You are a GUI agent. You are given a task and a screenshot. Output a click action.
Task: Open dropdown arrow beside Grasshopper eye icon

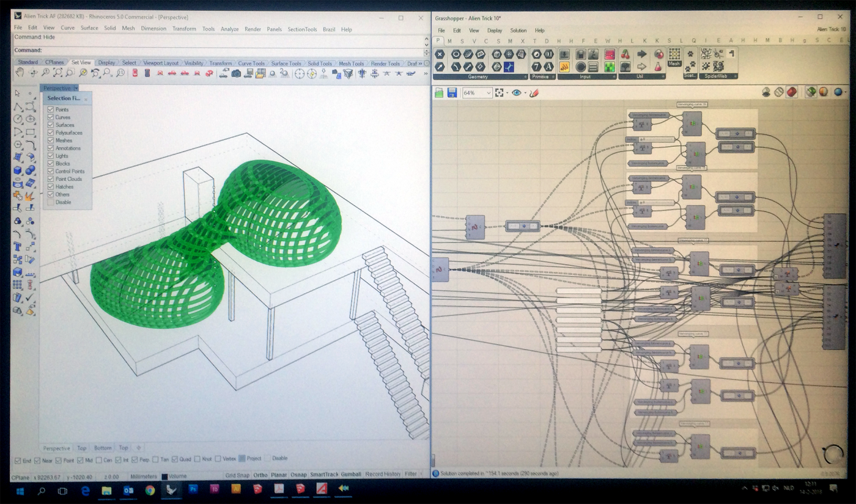click(x=525, y=93)
